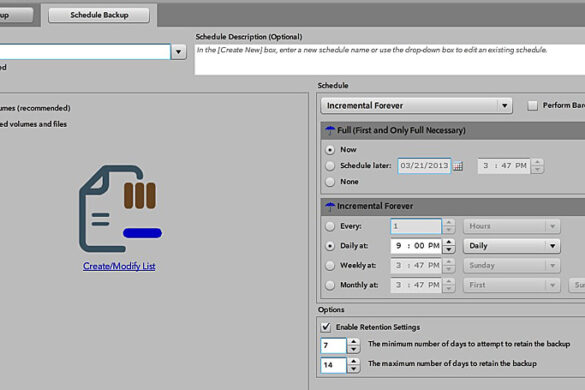The image size is (585, 390).
Task: Click the maximum number of days description text
Action: click(452, 364)
